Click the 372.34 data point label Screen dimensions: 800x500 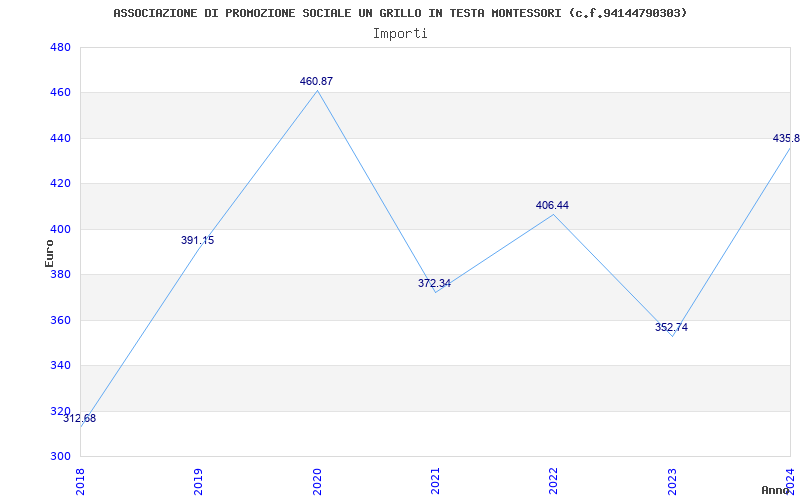coord(434,283)
